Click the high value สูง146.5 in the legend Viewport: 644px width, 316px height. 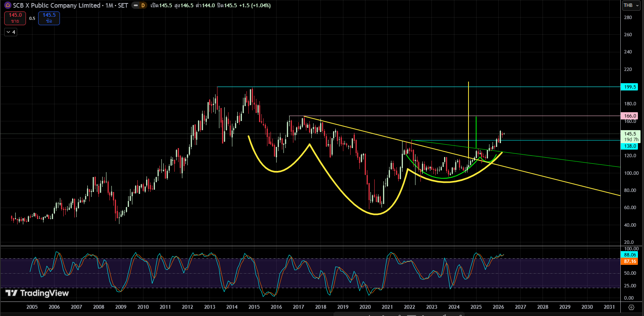click(x=184, y=5)
